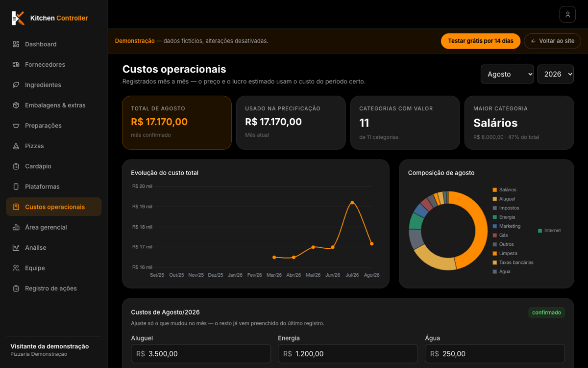The width and height of the screenshot is (588, 368).
Task: Click the Categorias com valor card
Action: click(405, 123)
